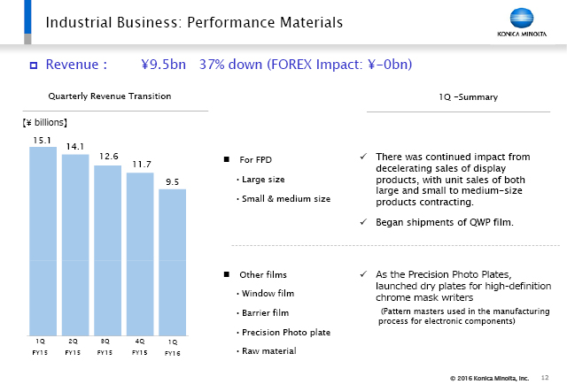Click the 'Quarterly Revenue Transition' heading
Image resolution: width=567 pixels, height=392 pixels.
click(x=110, y=96)
